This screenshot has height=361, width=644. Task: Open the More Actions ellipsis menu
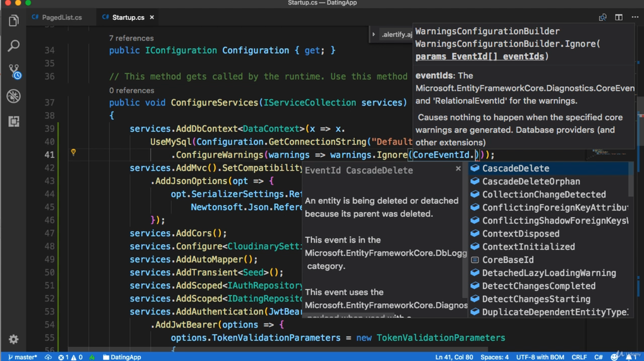click(x=634, y=17)
